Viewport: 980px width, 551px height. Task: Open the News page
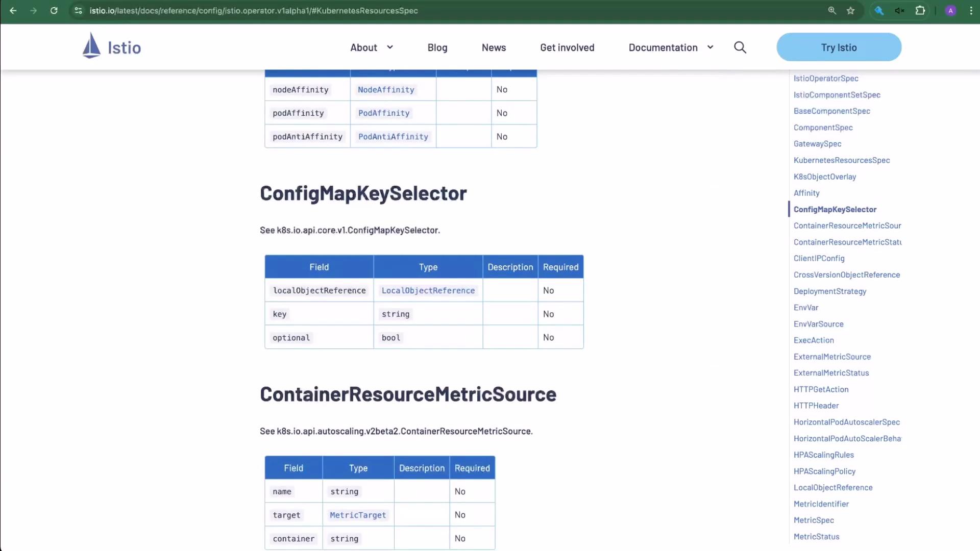coord(494,47)
